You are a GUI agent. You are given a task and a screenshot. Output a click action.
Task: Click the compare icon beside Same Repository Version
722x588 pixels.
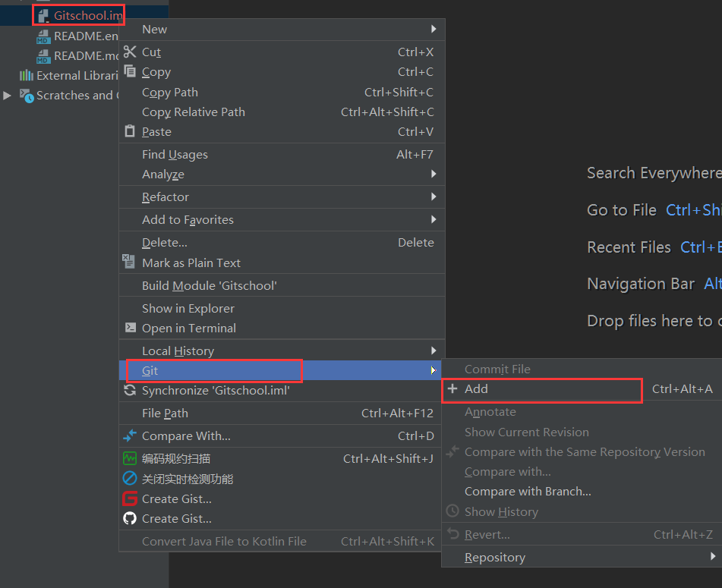click(x=452, y=451)
